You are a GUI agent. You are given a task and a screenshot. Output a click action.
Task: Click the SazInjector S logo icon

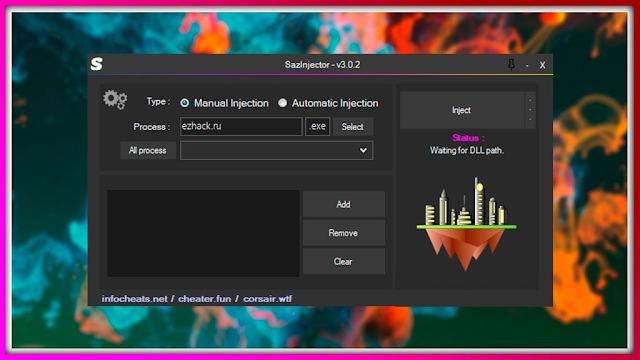point(97,64)
